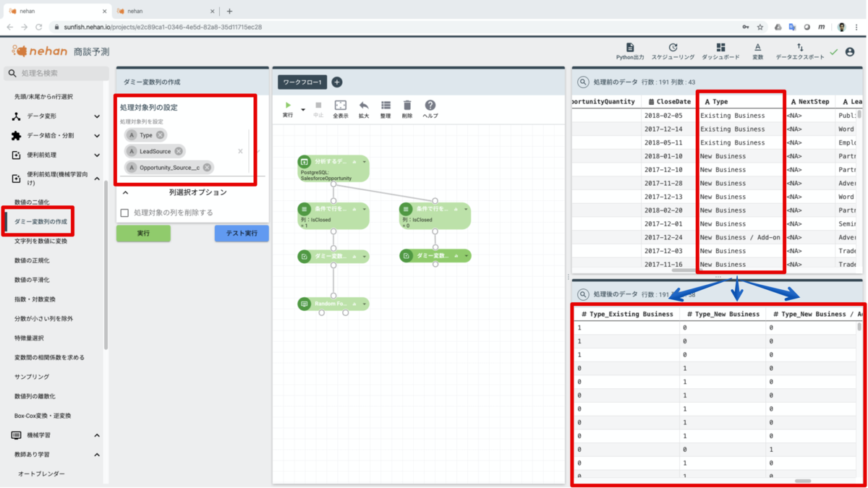This screenshot has width=868, height=488.
Task: Select the Random Fo... node
Action: (x=333, y=304)
